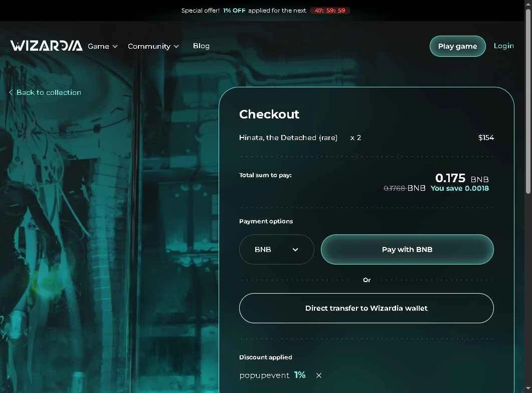This screenshot has height=393, width=532.
Task: Click Pay with BNB button
Action: [x=407, y=249]
